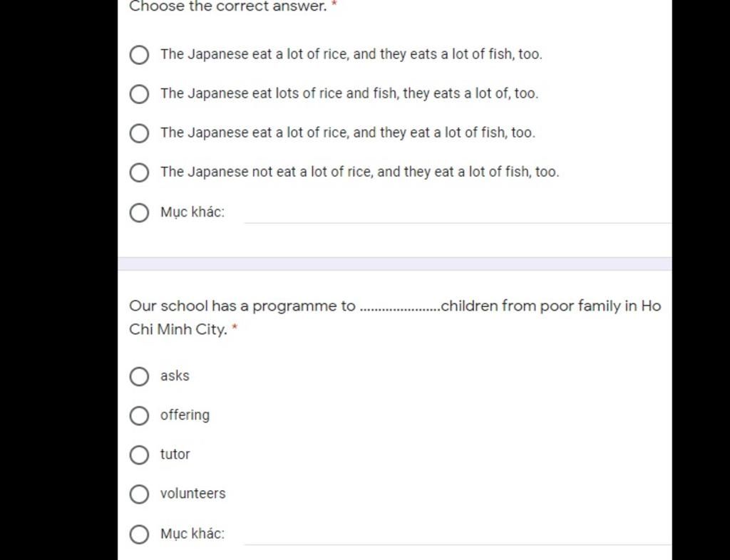This screenshot has height=560, width=730.
Task: Select second question's 'Mục khác' radio circle
Action: 139,534
